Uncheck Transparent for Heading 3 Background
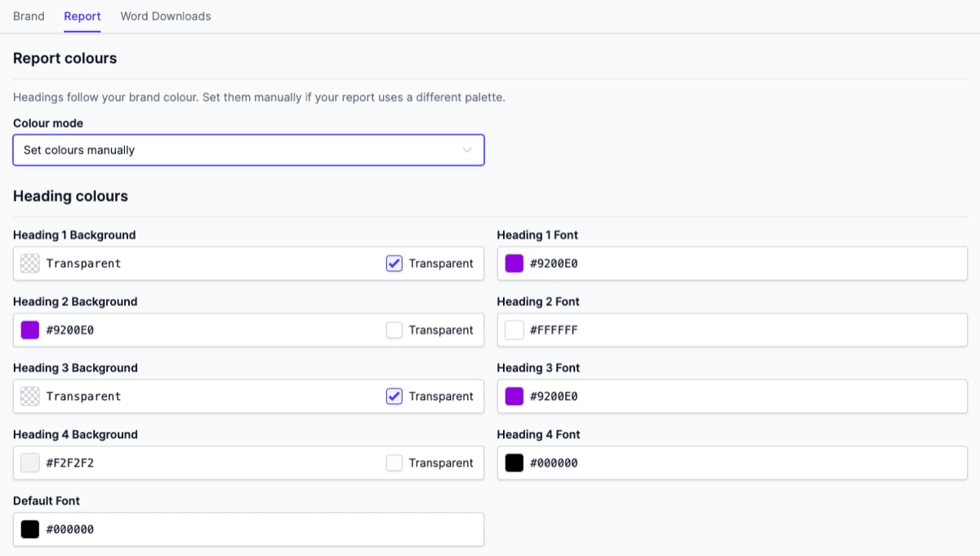Screen dimensions: 980x556 [394, 396]
